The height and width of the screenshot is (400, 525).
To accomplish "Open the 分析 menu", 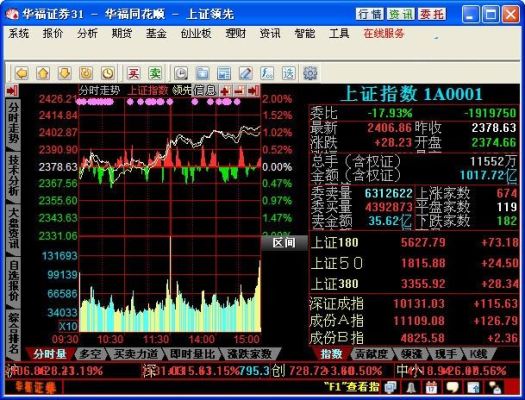I will (x=87, y=33).
